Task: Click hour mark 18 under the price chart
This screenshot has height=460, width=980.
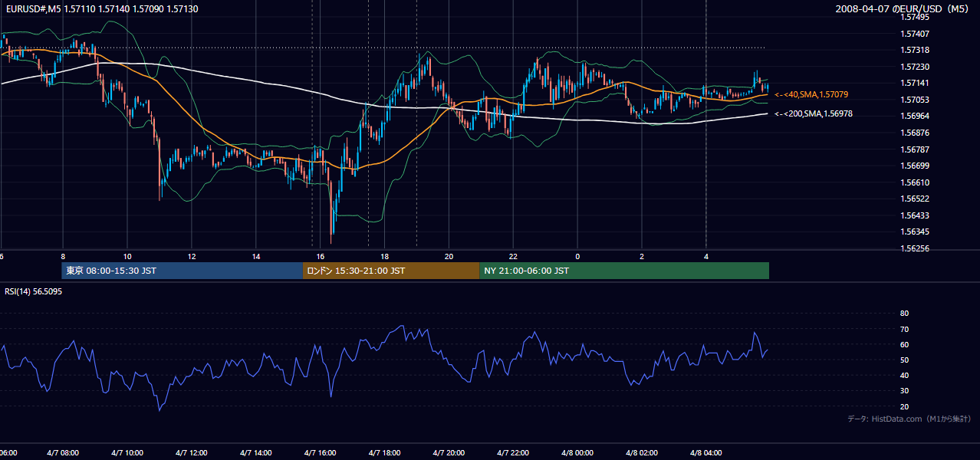Action: [385, 257]
